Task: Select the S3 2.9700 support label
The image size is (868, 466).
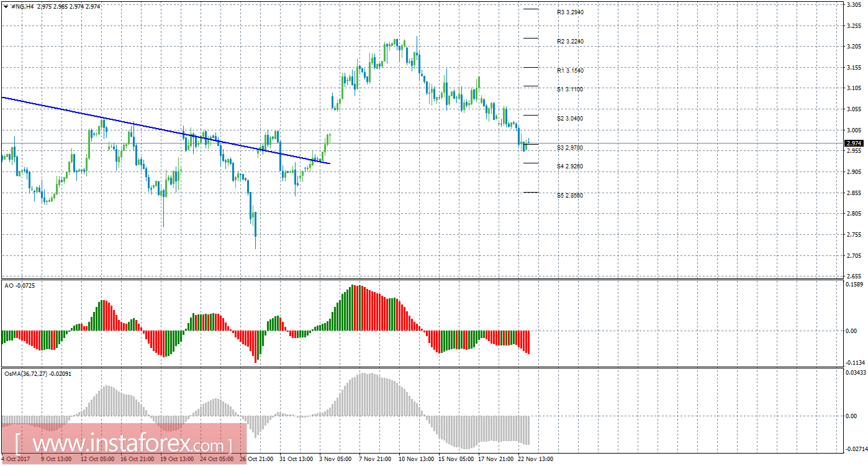Action: [x=570, y=148]
